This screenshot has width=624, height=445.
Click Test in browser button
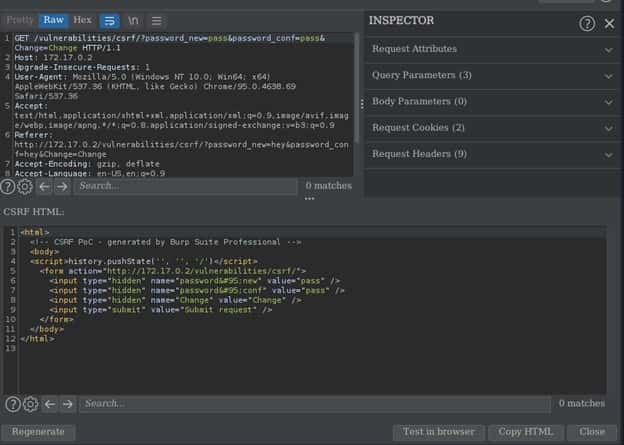pyautogui.click(x=439, y=432)
